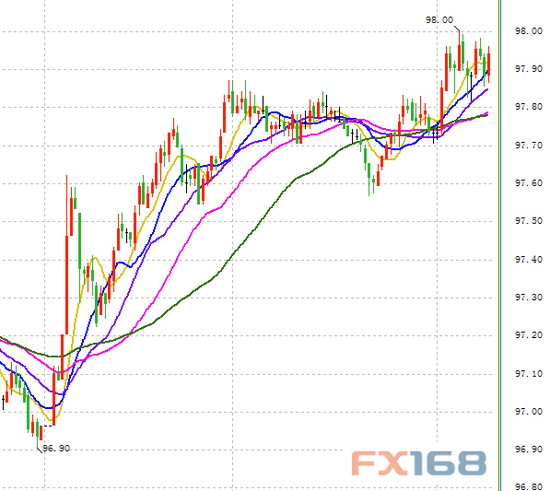
Task: Click the green candle at the 96.90 low
Action: coord(37,433)
